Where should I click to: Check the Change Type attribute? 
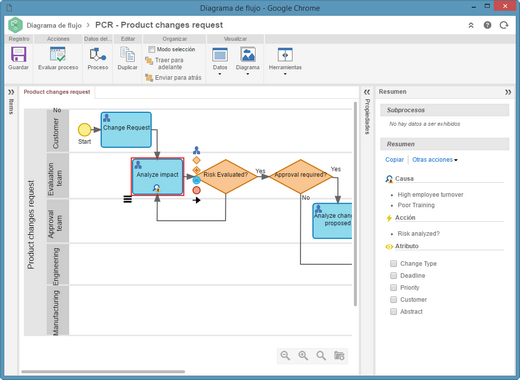[394, 264]
